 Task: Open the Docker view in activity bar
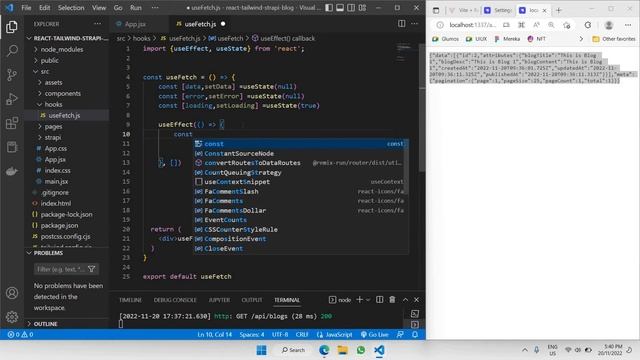point(12,171)
